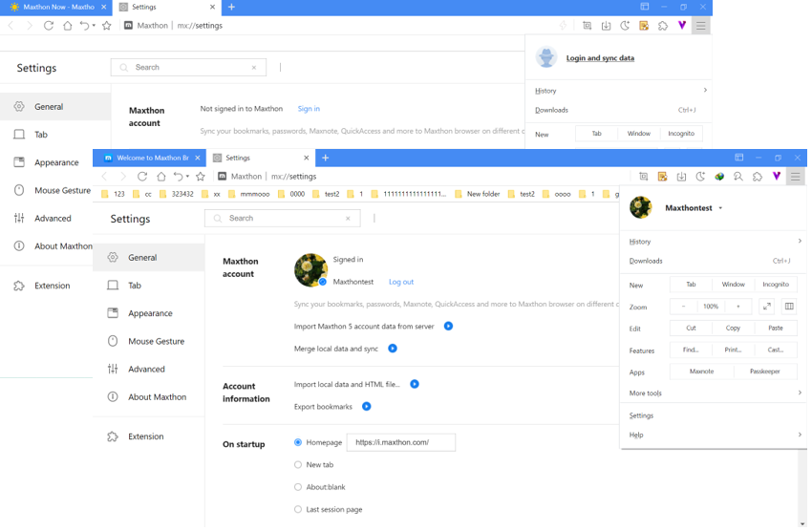
Task: Open Maxnote toolbar icon in front window
Action: pyautogui.click(x=662, y=177)
